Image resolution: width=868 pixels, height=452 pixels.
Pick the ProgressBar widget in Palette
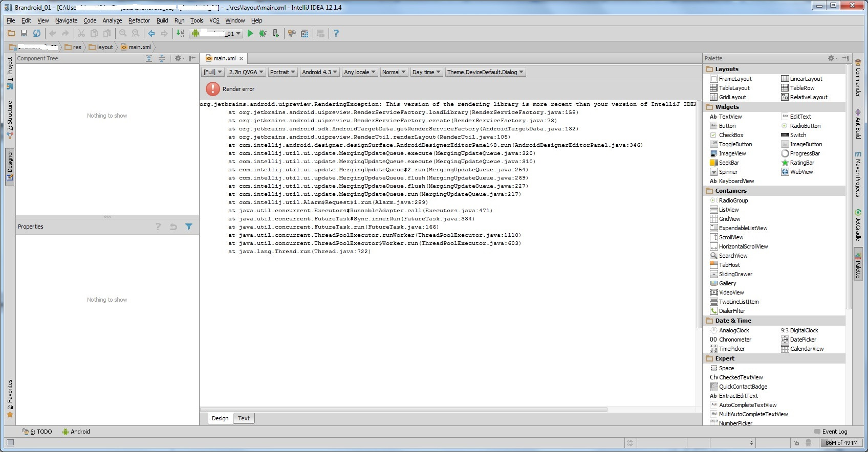[800, 153]
